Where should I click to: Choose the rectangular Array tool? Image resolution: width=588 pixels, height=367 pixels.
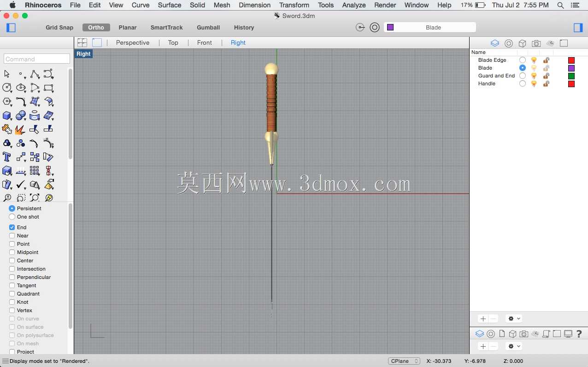pyautogui.click(x=35, y=171)
